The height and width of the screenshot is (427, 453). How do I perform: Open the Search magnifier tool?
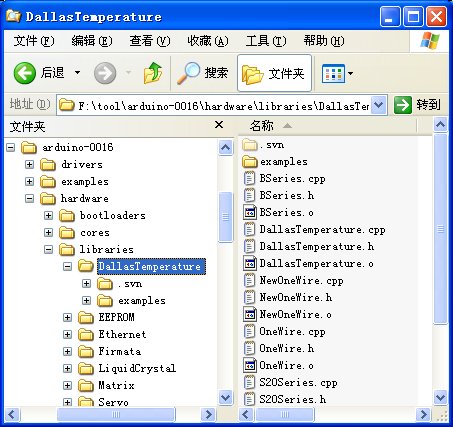coord(188,73)
